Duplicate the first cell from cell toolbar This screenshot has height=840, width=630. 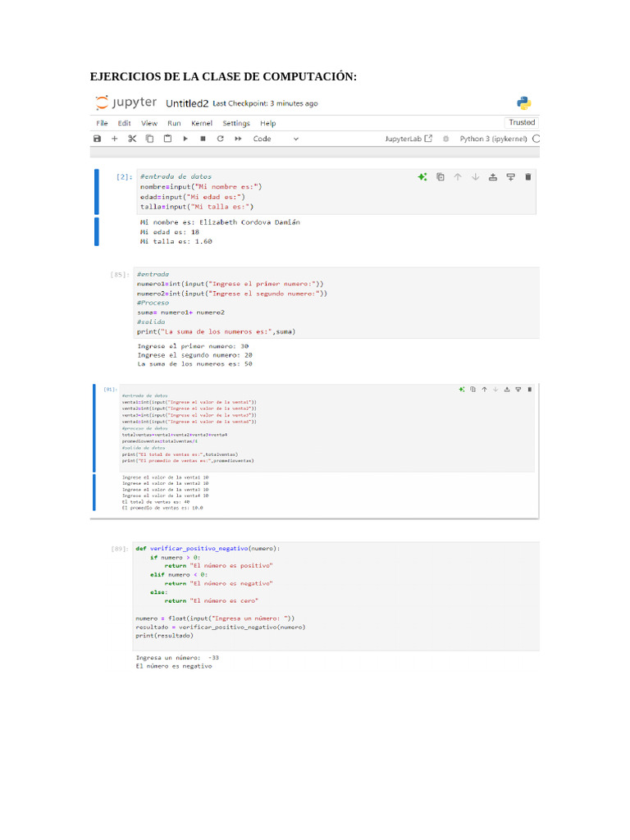tap(441, 176)
